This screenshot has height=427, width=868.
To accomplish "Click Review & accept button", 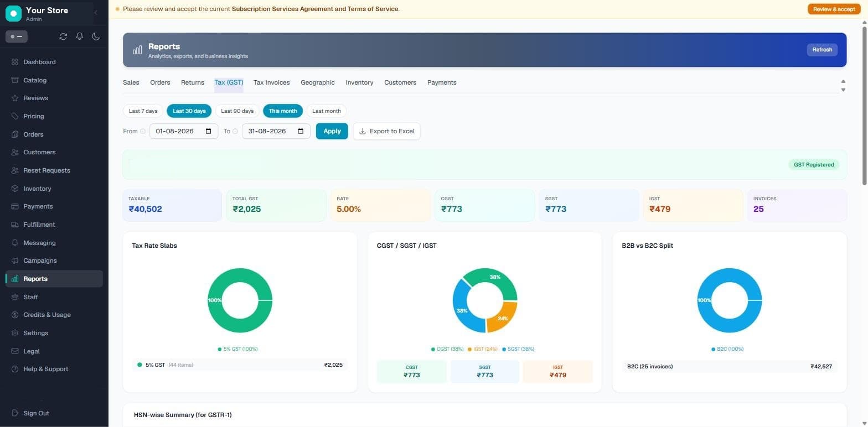I will [x=834, y=9].
